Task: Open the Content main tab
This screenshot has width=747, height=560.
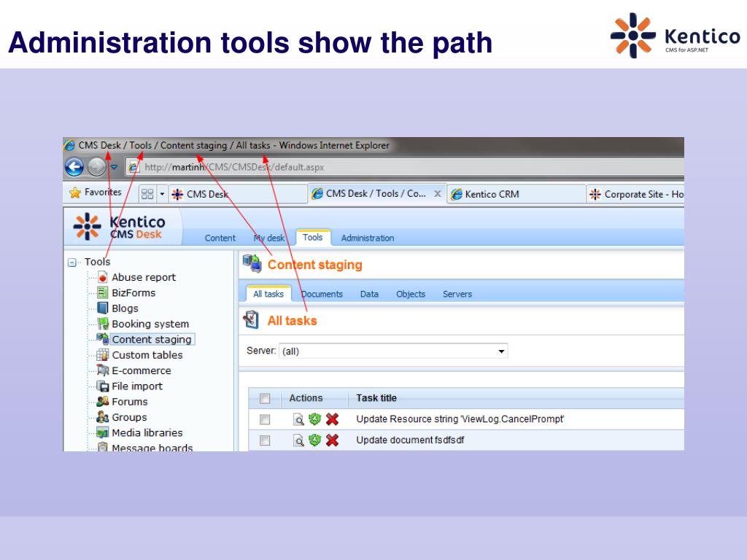Action: click(x=220, y=238)
